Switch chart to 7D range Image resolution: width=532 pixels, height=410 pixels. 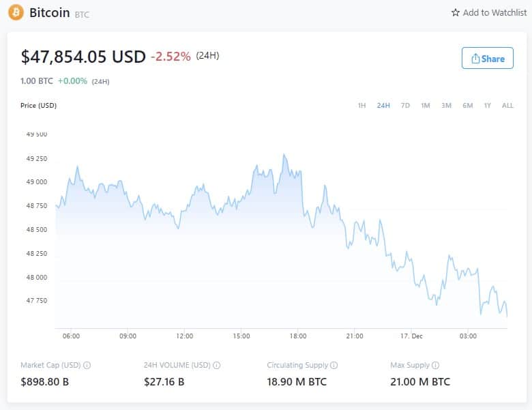405,106
